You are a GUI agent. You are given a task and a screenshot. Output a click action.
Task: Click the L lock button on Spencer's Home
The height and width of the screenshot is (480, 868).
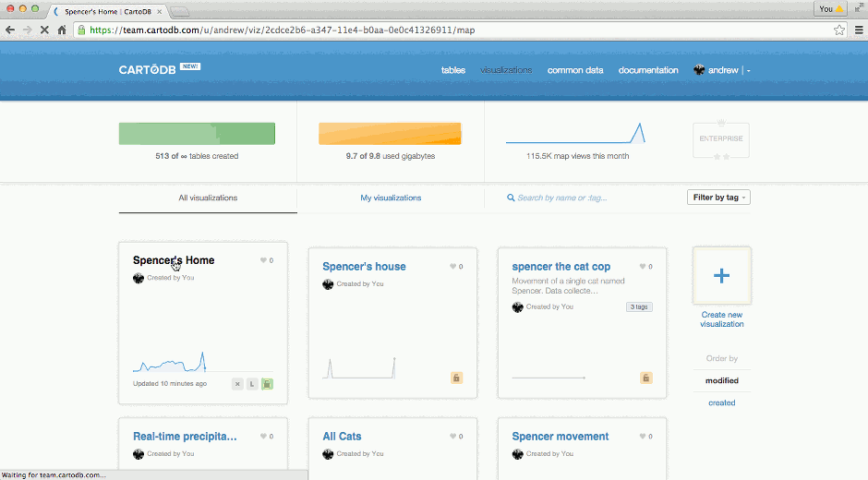pos(252,384)
